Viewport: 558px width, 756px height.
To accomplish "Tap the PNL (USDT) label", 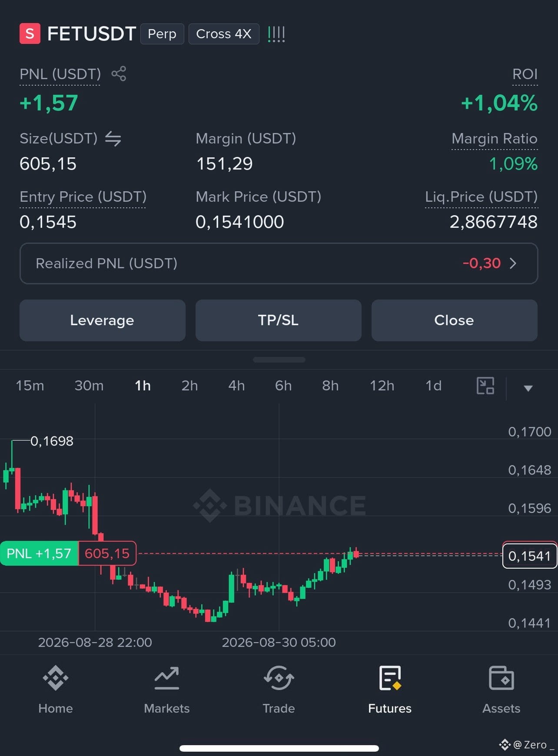I will click(60, 74).
